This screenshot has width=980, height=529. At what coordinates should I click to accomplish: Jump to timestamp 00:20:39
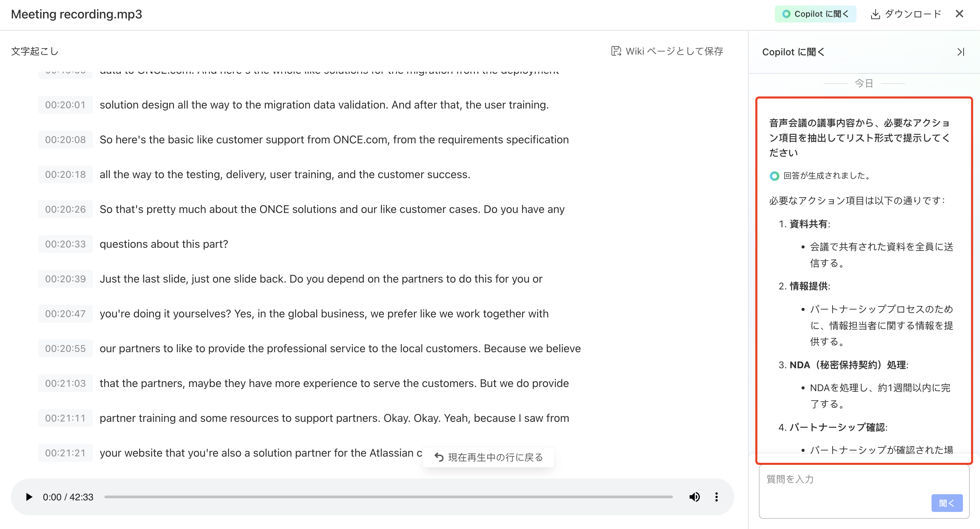(66, 279)
